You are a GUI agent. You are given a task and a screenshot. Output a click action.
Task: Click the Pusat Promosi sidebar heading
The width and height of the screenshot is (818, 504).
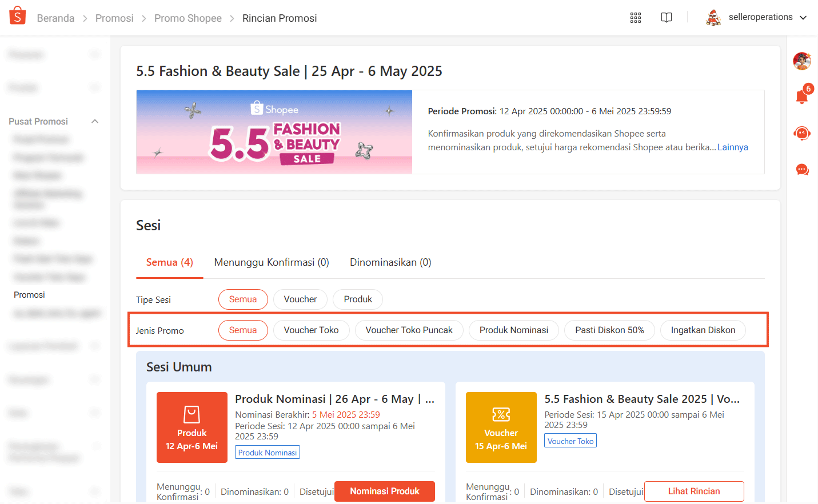click(x=38, y=121)
